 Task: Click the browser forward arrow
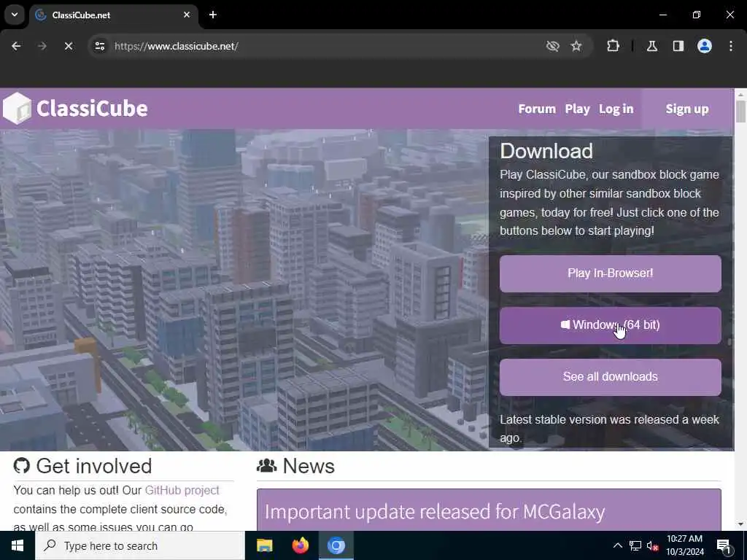point(42,46)
